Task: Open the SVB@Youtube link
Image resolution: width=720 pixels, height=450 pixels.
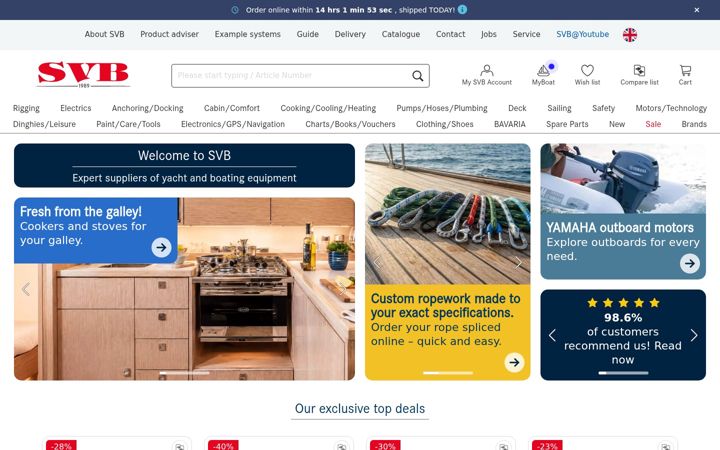Action: pyautogui.click(x=583, y=34)
